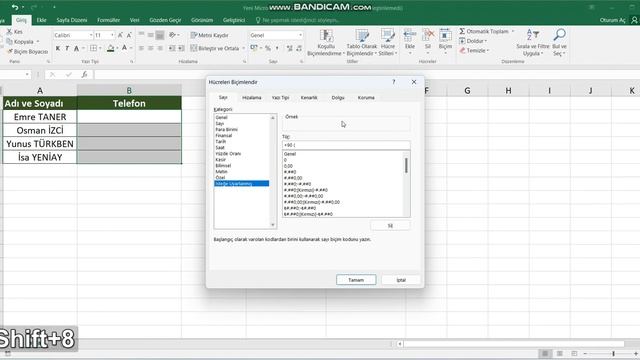Switch to the Yazı Tipi dialog tab
This screenshot has height=360, width=640.
(x=280, y=98)
